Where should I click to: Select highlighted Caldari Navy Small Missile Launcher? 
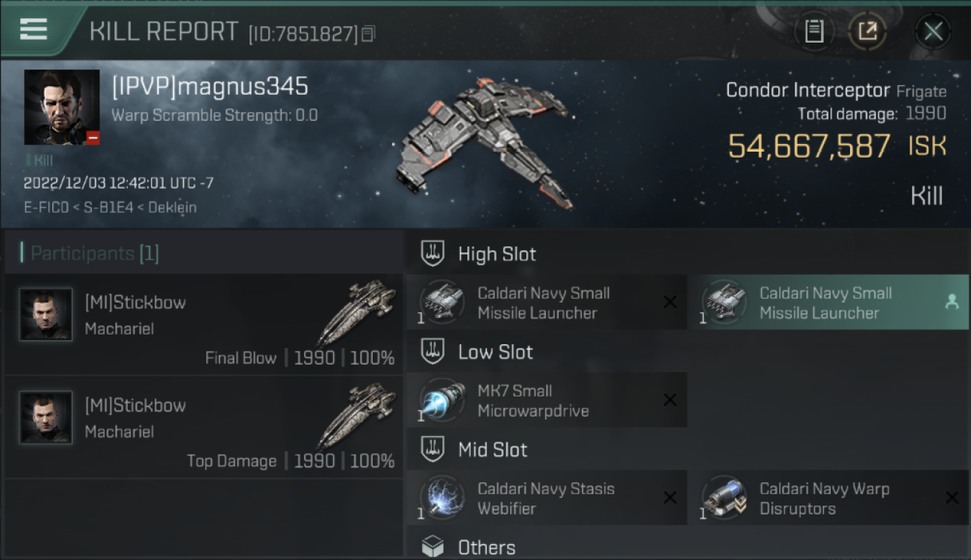[828, 302]
